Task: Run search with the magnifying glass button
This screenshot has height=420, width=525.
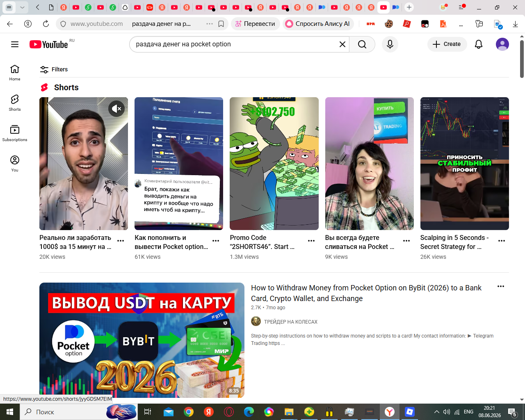Action: click(362, 44)
